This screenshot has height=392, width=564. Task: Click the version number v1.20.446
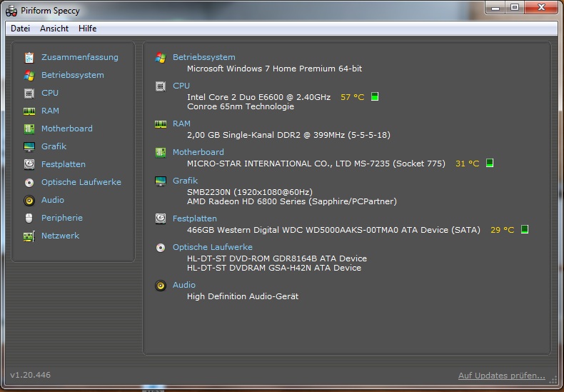(31, 375)
